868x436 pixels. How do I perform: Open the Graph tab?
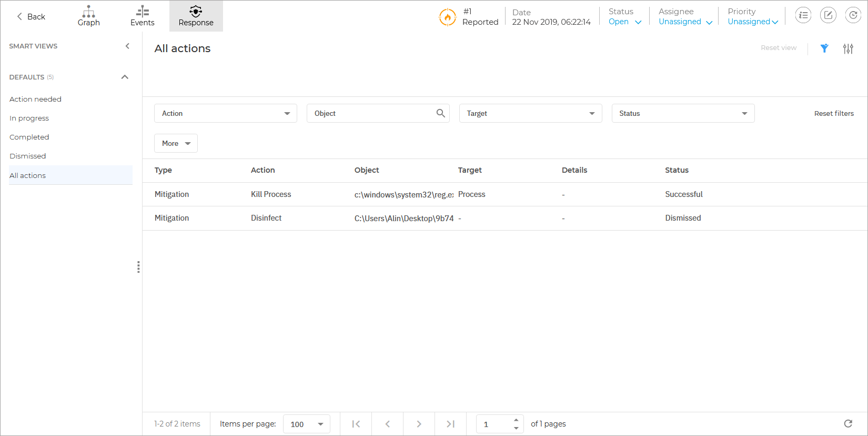[x=88, y=16]
